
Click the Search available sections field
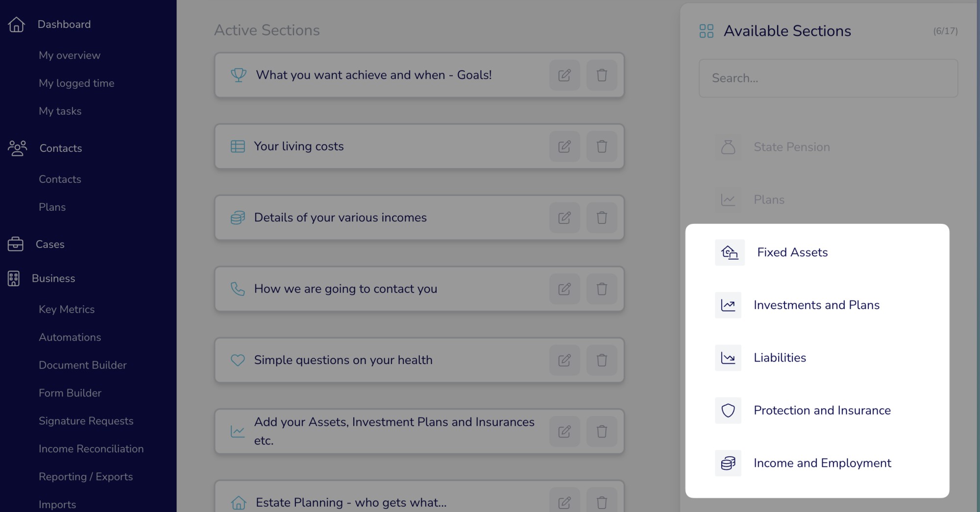pyautogui.click(x=828, y=78)
